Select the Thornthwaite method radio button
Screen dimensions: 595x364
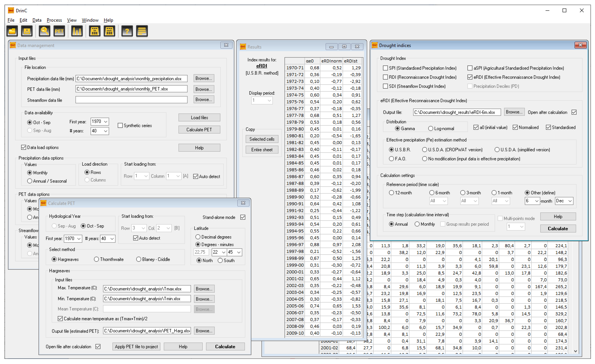pyautogui.click(x=96, y=259)
